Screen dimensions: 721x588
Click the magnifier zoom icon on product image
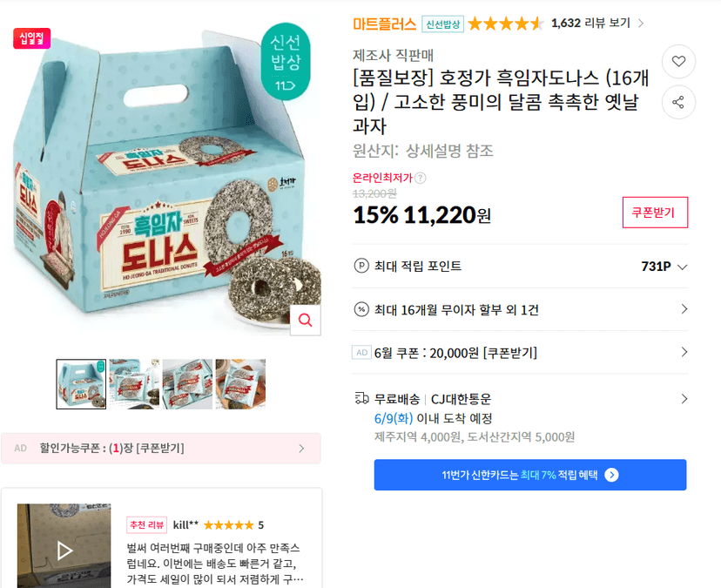tap(306, 320)
